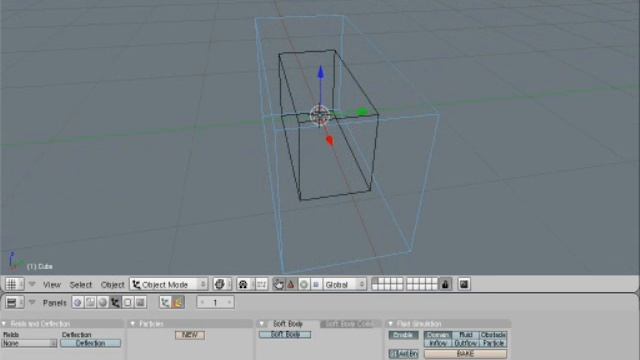Select the rotate manipulator circle icon
Viewport: 640px width, 360px height.
pos(304,284)
